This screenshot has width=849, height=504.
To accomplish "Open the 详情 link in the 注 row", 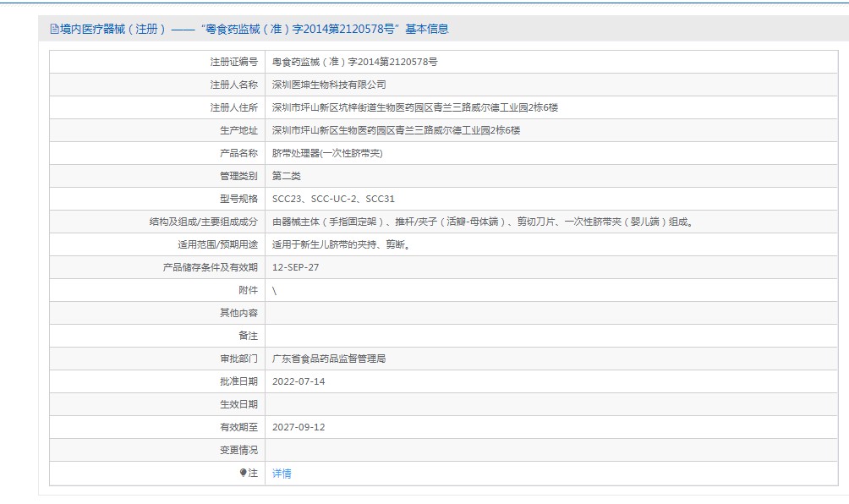I will point(282,474).
